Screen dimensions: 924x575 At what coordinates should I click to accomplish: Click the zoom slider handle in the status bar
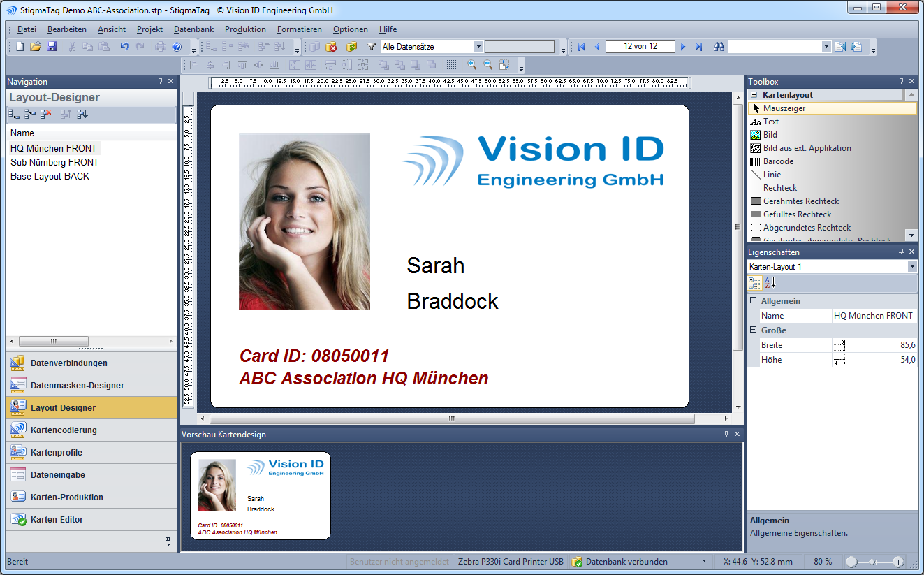(872, 562)
